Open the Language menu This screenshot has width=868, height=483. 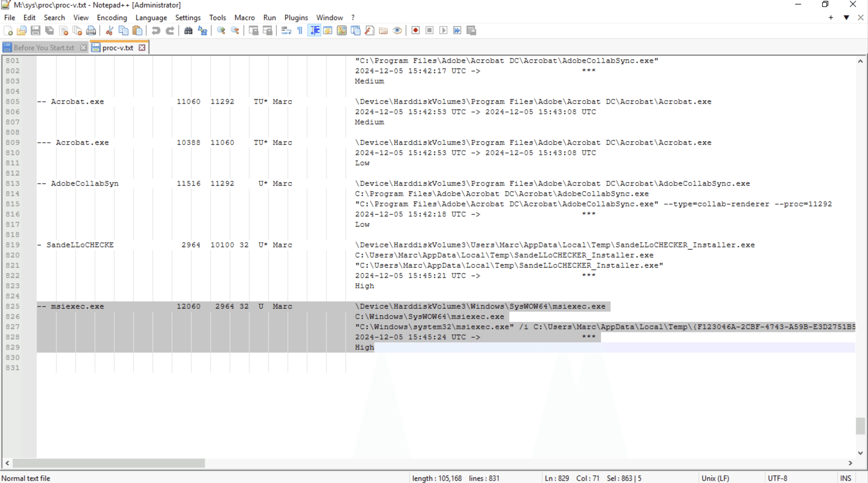[x=151, y=17]
